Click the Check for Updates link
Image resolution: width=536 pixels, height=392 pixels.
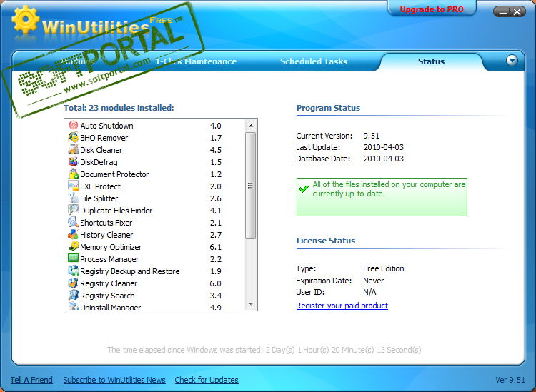click(207, 380)
